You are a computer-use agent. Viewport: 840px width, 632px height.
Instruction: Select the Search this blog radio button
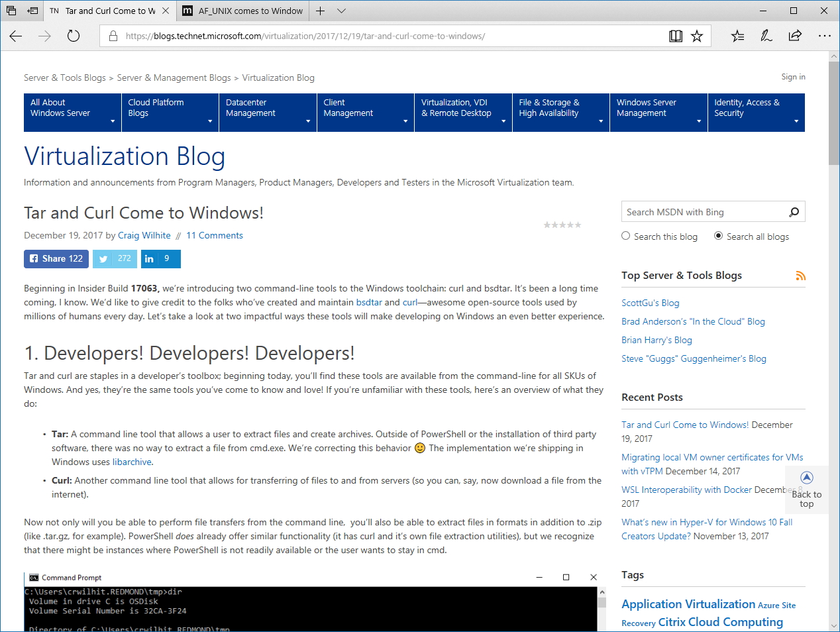625,236
